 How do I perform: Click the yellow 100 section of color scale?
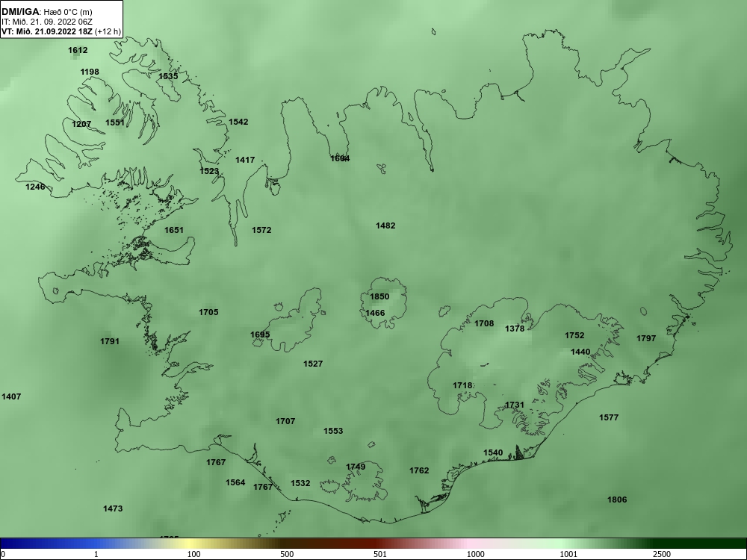[x=190, y=544]
